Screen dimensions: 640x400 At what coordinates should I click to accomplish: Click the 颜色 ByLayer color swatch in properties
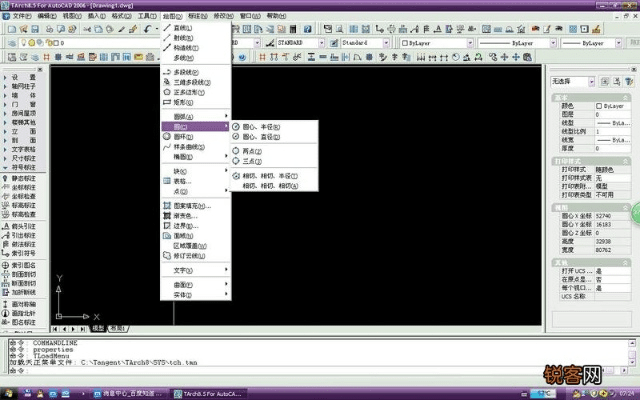pyautogui.click(x=599, y=106)
